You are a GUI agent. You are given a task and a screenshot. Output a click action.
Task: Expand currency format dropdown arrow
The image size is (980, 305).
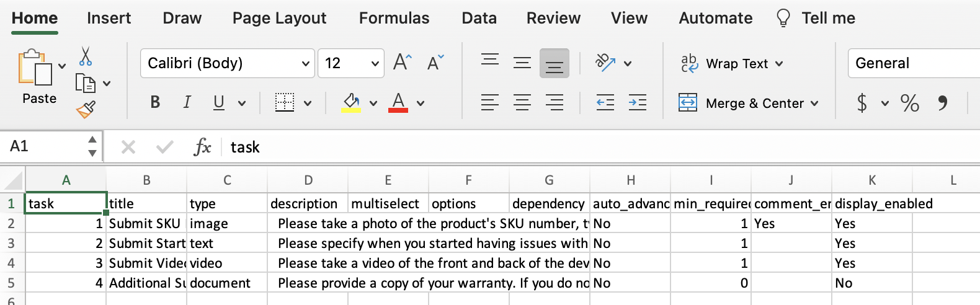pyautogui.click(x=885, y=103)
